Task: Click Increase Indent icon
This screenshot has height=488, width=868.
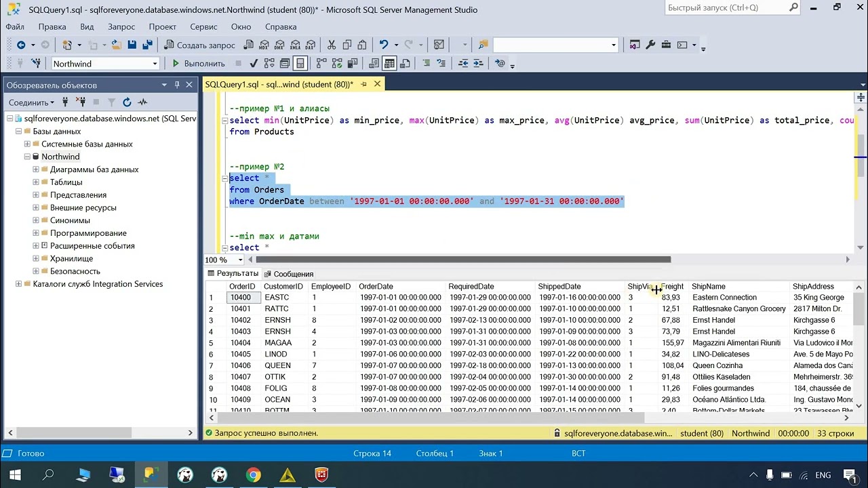Action: [478, 64]
